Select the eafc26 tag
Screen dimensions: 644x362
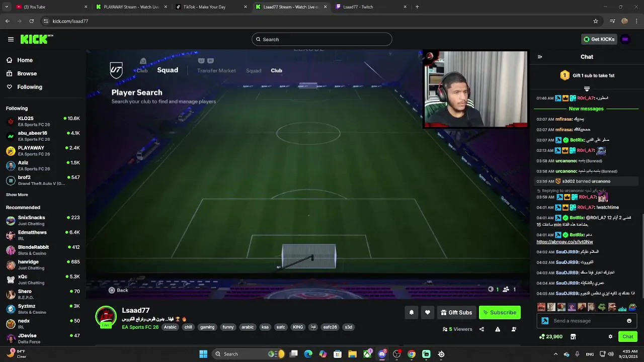pos(330,327)
